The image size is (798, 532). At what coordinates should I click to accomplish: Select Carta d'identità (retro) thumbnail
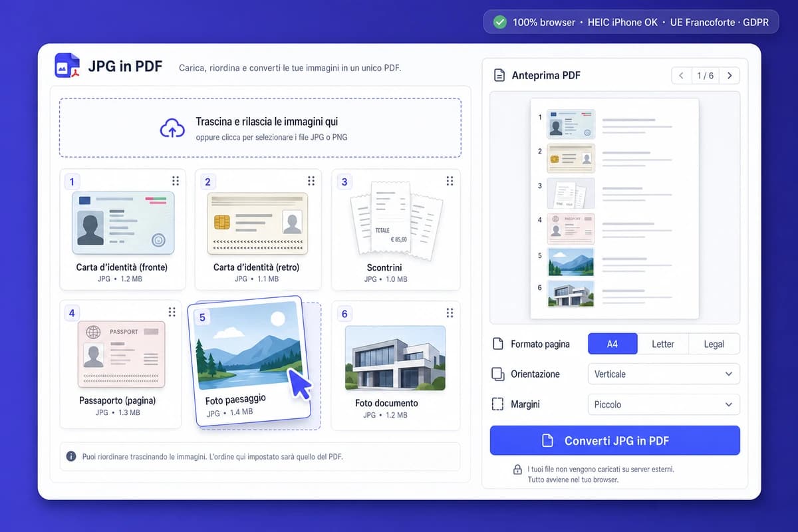point(258,223)
